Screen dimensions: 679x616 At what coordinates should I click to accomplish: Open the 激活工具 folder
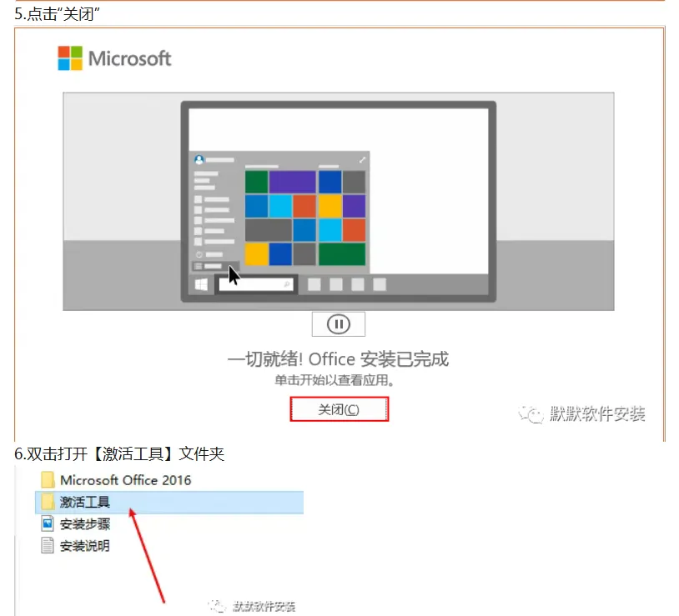pos(168,503)
